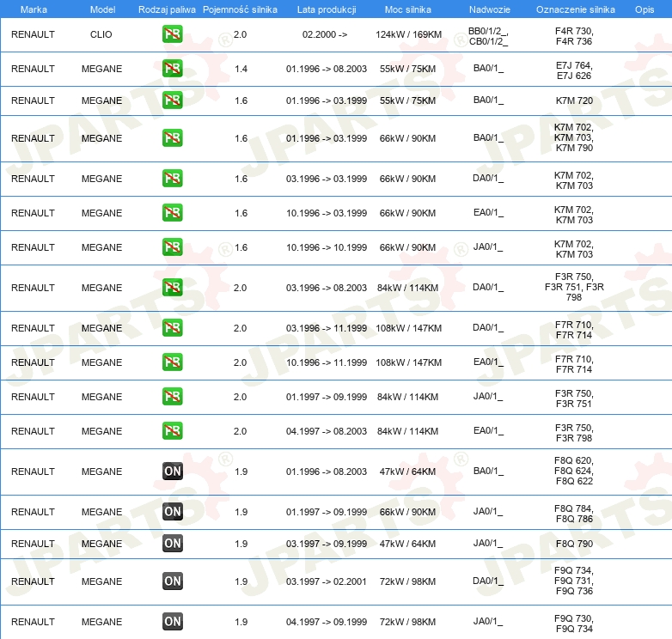Select the 03.1997 -> 02.2001 date cell

[x=327, y=581]
